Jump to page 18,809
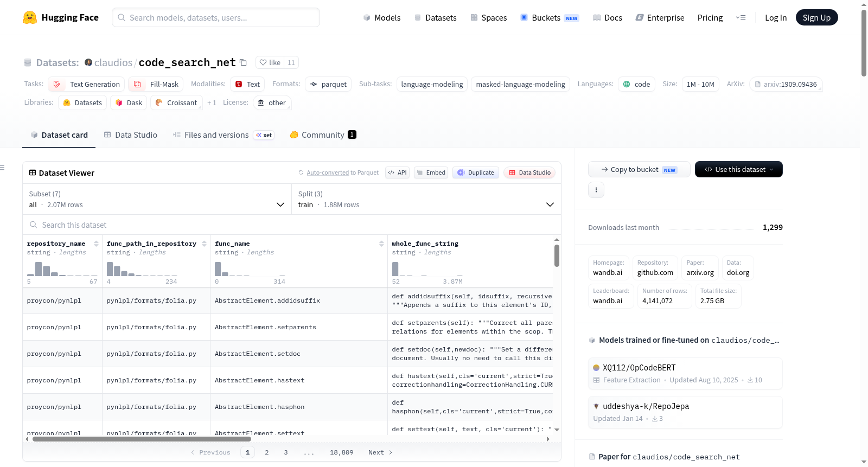Screen dimensions: 868x467 pyautogui.click(x=342, y=452)
